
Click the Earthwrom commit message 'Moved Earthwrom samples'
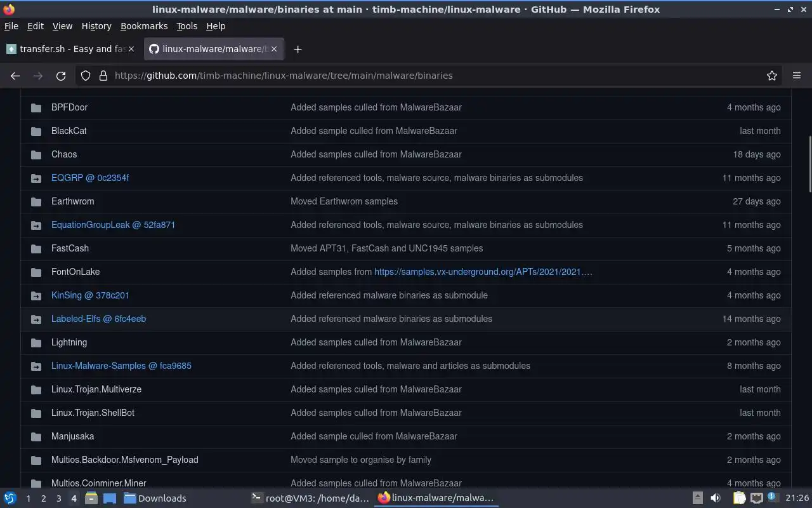coord(344,201)
